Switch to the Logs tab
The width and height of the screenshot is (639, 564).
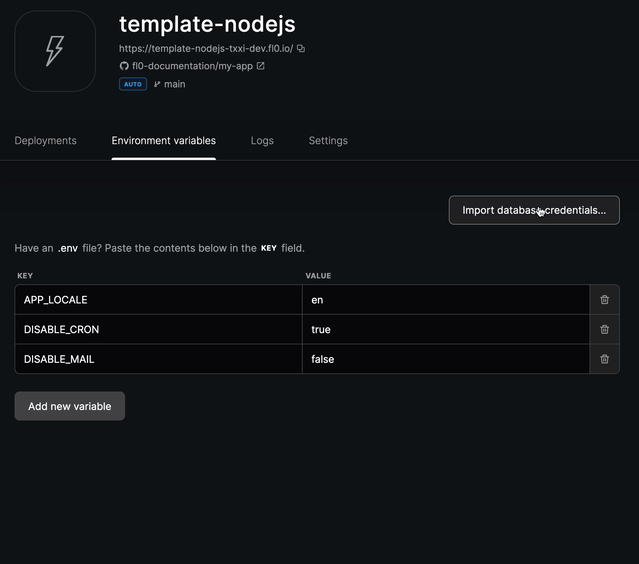point(262,141)
